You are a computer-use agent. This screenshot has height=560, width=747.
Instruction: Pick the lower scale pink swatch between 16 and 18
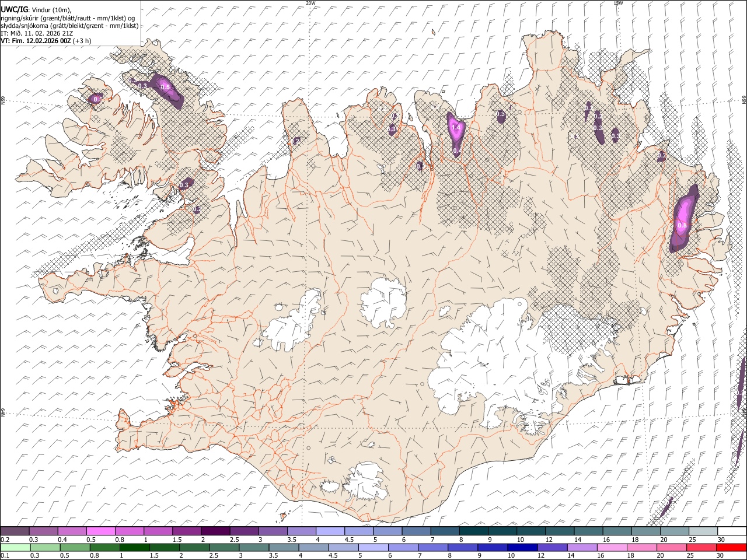pos(612,547)
